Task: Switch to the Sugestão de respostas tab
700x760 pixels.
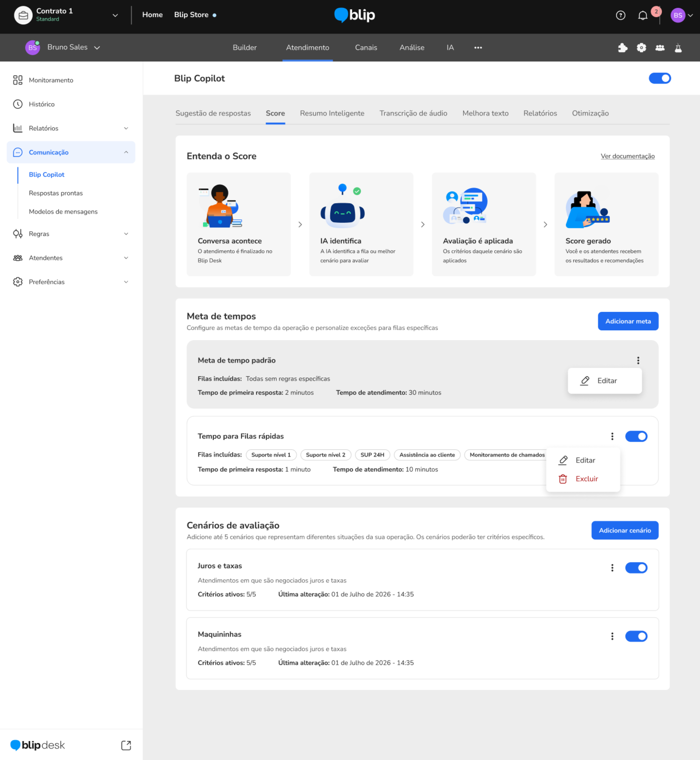Action: [213, 114]
